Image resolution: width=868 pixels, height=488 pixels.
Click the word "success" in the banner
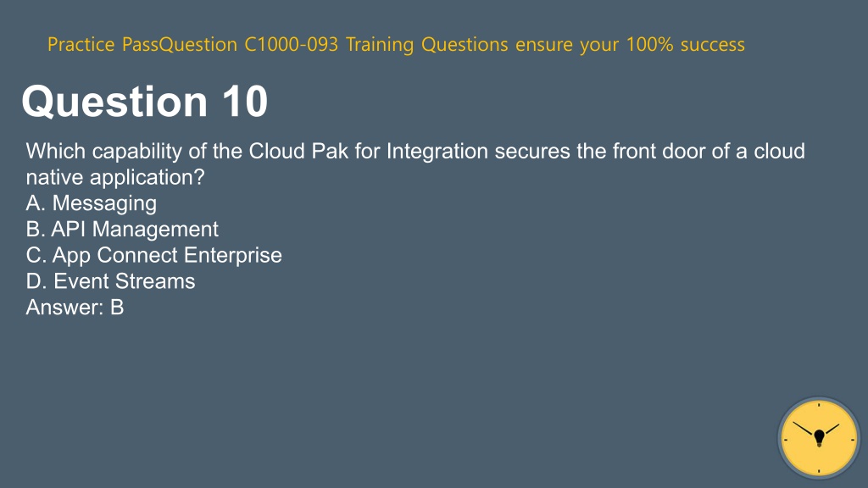(x=712, y=44)
